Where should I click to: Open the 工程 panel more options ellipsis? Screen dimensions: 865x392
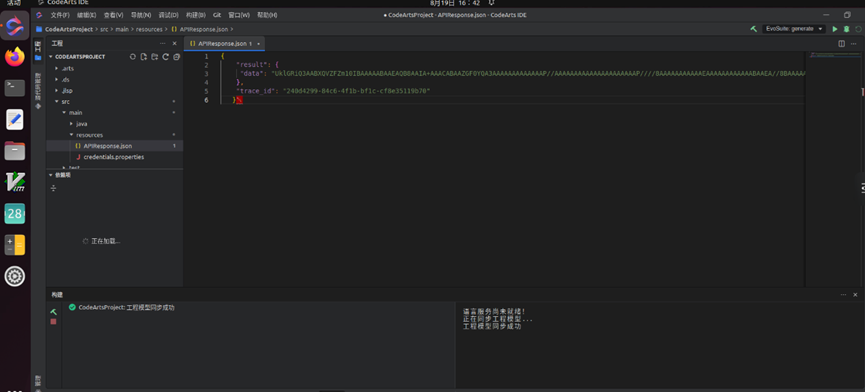(162, 44)
